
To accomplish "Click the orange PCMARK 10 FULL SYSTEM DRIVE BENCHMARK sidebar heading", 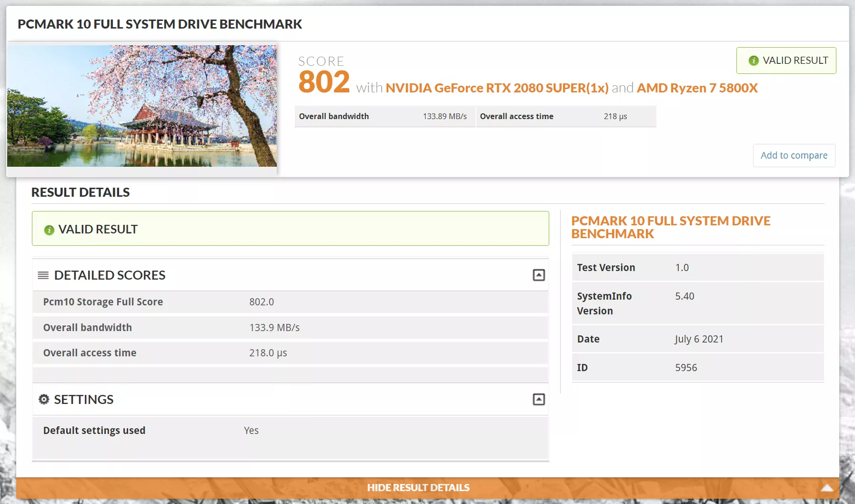I will click(x=671, y=227).
